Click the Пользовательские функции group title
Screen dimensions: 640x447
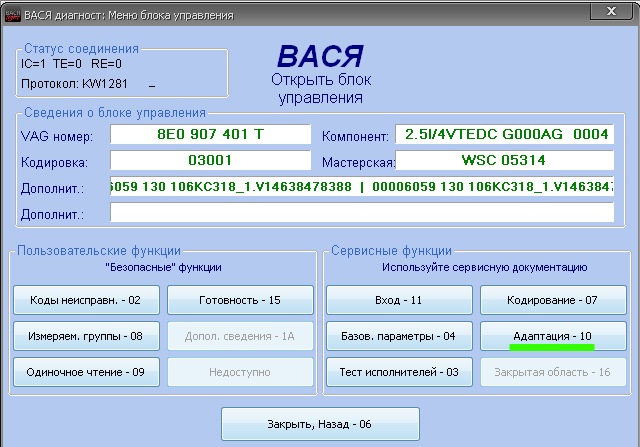[99, 250]
